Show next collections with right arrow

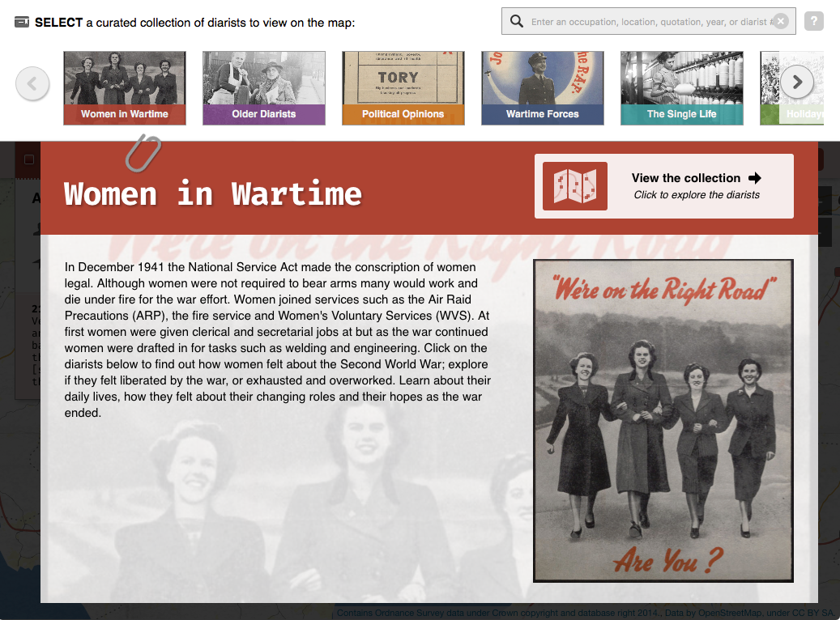pos(797,82)
